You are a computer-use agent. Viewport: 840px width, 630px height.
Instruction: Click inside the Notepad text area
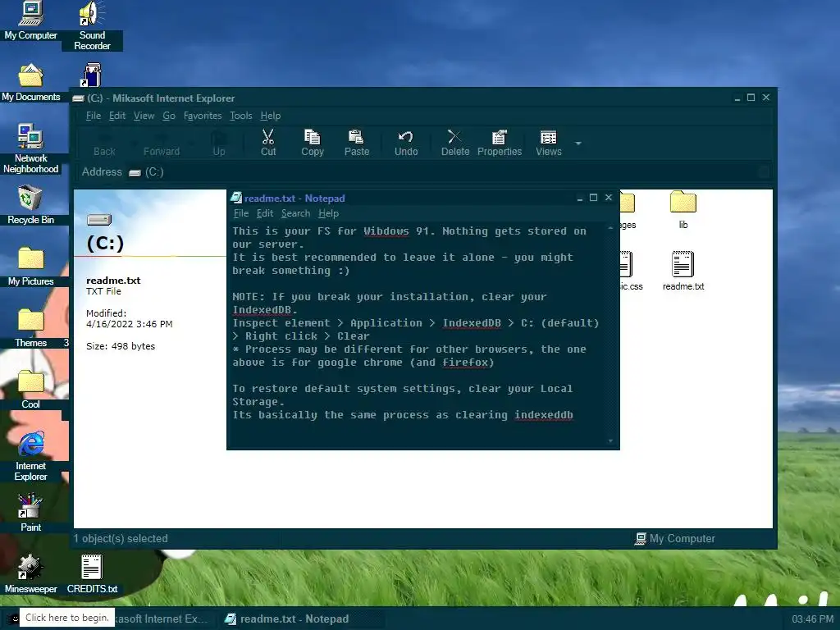coord(416,335)
